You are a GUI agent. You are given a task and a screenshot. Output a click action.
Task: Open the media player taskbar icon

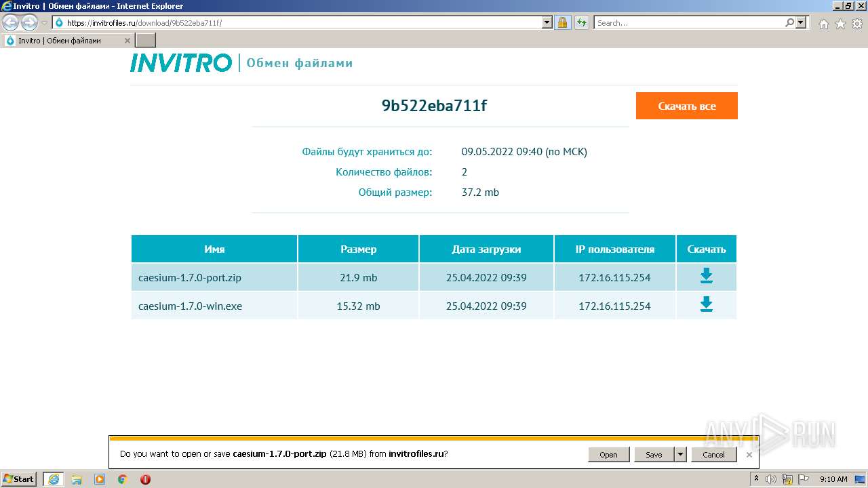coord(100,479)
